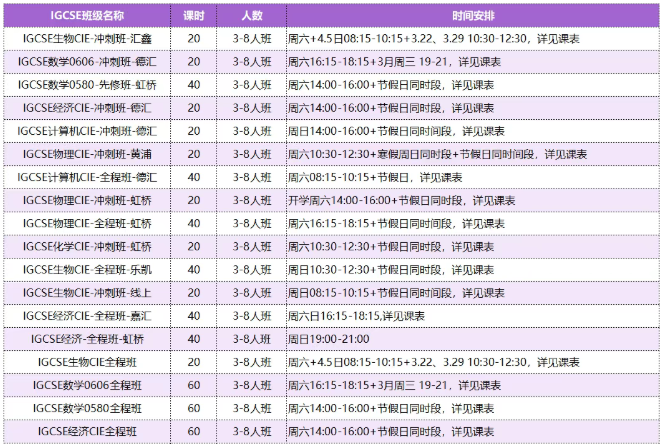Image resolution: width=664 pixels, height=448 pixels.
Task: Select the IGCSE数学0580-先修班-虹桥 class name
Action: 87,85
